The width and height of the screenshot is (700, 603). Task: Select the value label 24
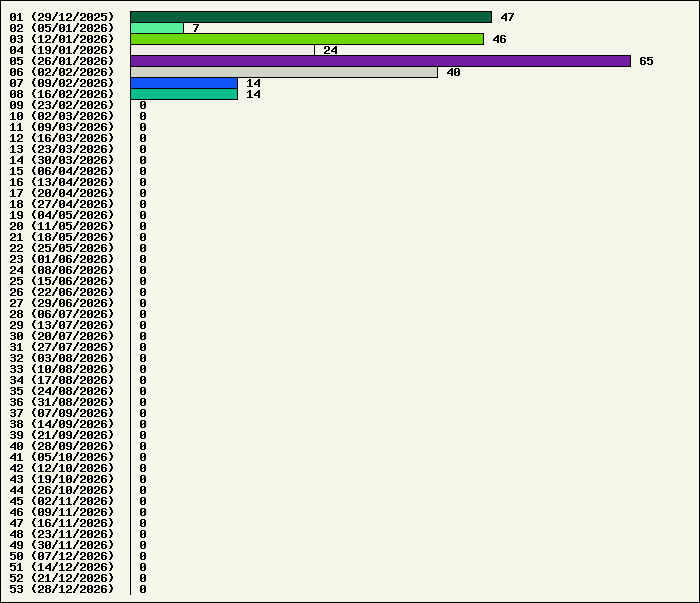tap(330, 50)
